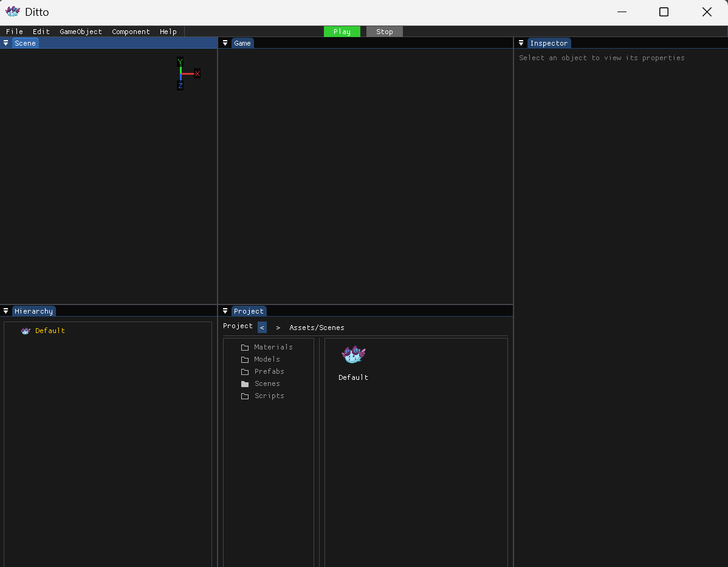Expand the Scene panel dropdown arrow
Viewport: 728px width, 567px height.
click(5, 43)
